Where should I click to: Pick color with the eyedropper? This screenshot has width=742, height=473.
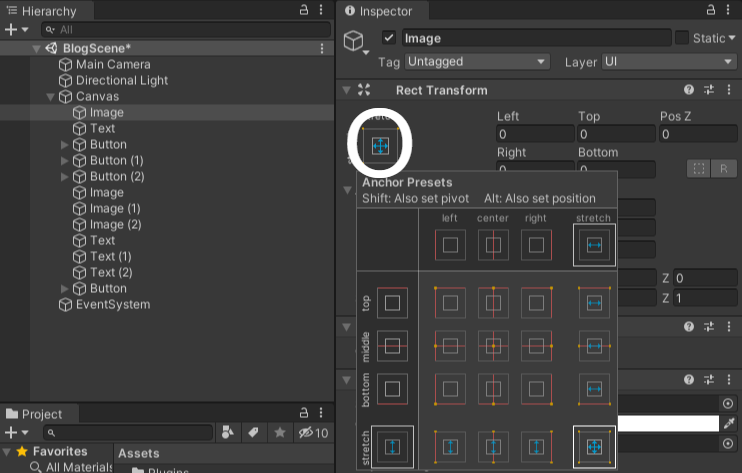coord(729,423)
